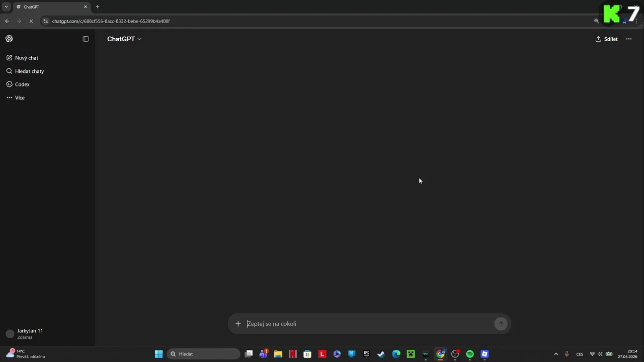The height and width of the screenshot is (362, 644).
Task: Collapse the sidebar with the panel icon
Action: 86,39
